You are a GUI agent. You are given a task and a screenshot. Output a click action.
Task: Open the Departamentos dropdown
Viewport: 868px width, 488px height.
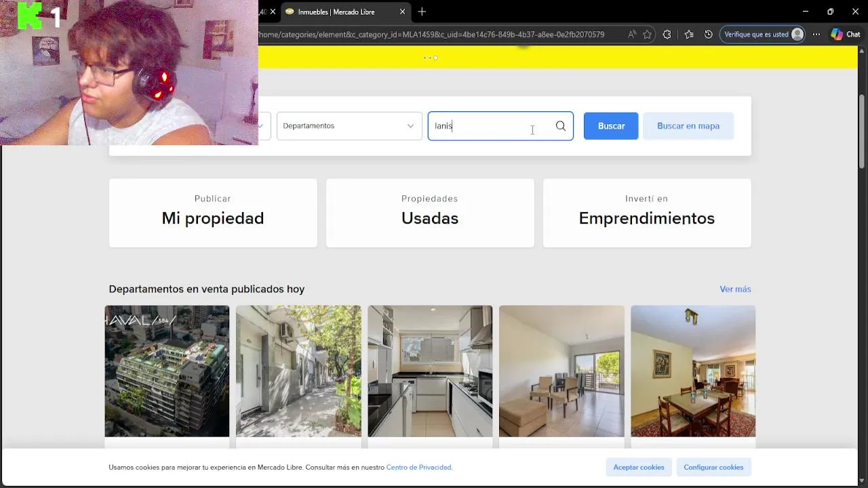pyautogui.click(x=349, y=126)
